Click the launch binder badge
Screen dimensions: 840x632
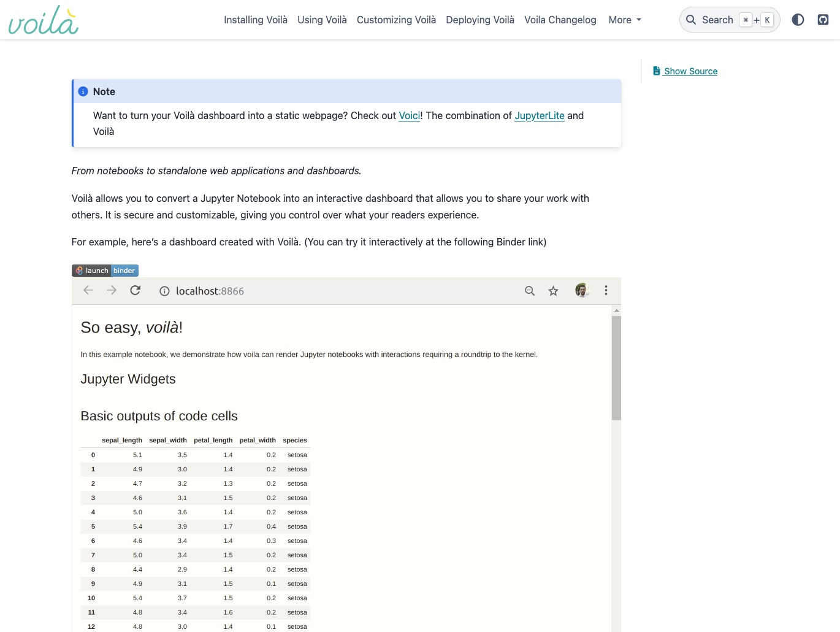pyautogui.click(x=105, y=271)
